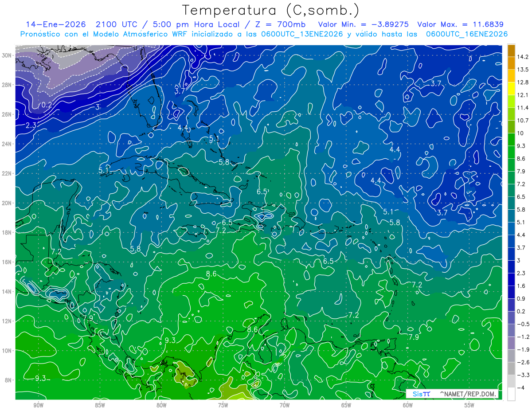The image size is (532, 411).
Task: Click the gray band between -3.3 and -2.6
Action: 511,368
